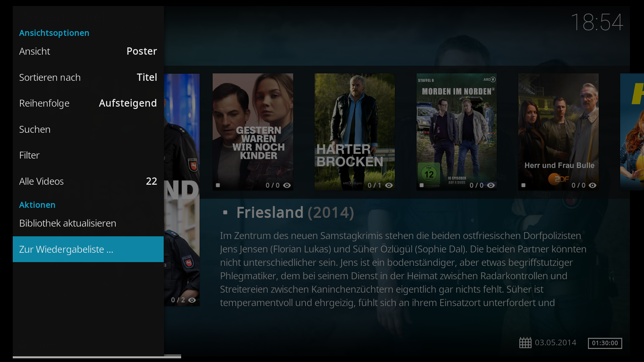
Task: Click the watched eye icon on Harter Brocken poster
Action: click(x=389, y=185)
